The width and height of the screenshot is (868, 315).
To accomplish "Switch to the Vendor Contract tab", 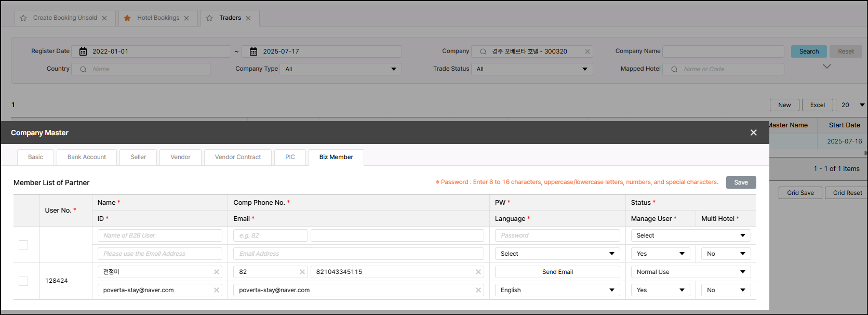I will click(238, 157).
